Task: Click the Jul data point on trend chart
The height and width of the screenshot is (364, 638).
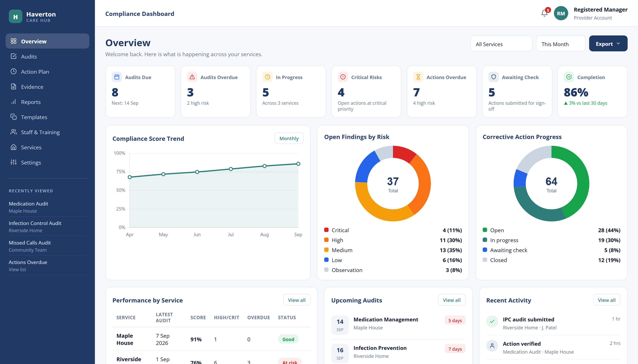Action: click(x=231, y=169)
